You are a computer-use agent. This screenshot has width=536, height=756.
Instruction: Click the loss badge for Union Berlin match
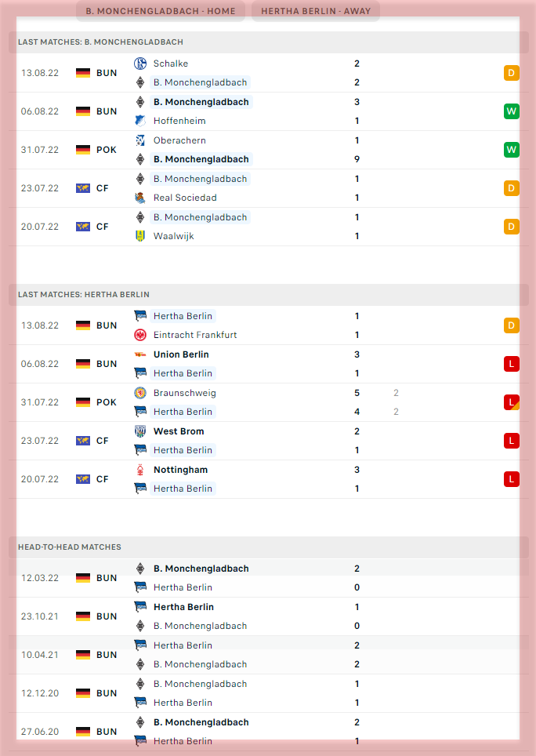pos(511,364)
